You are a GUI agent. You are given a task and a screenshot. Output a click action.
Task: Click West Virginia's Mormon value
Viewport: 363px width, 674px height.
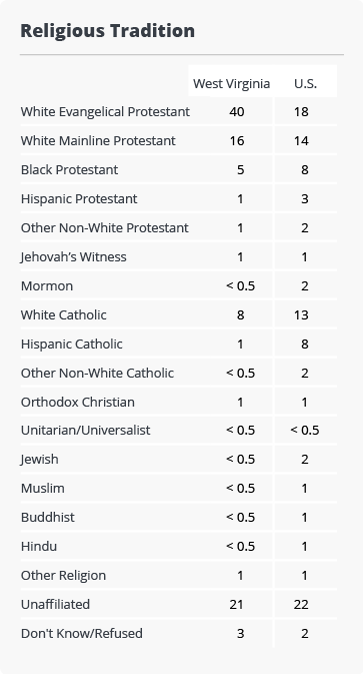pos(240,286)
